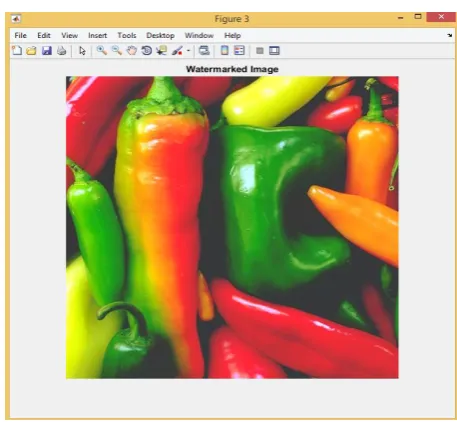Insert Colorbar using toolbar icon
The width and height of the screenshot is (457, 422).
225,51
